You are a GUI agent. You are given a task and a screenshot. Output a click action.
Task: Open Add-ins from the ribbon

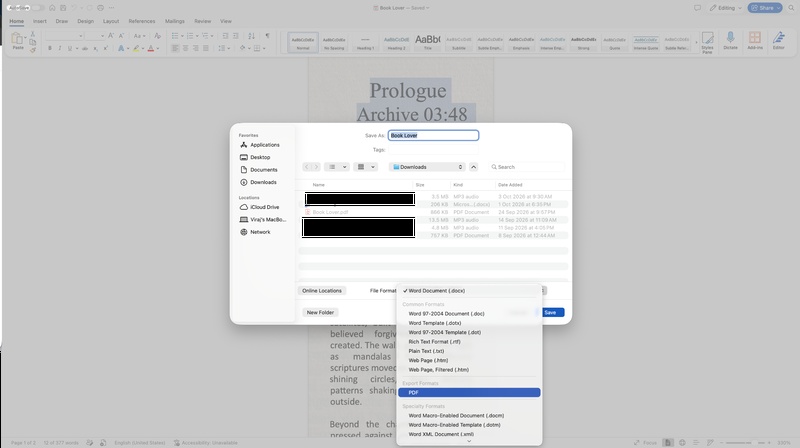pos(755,41)
